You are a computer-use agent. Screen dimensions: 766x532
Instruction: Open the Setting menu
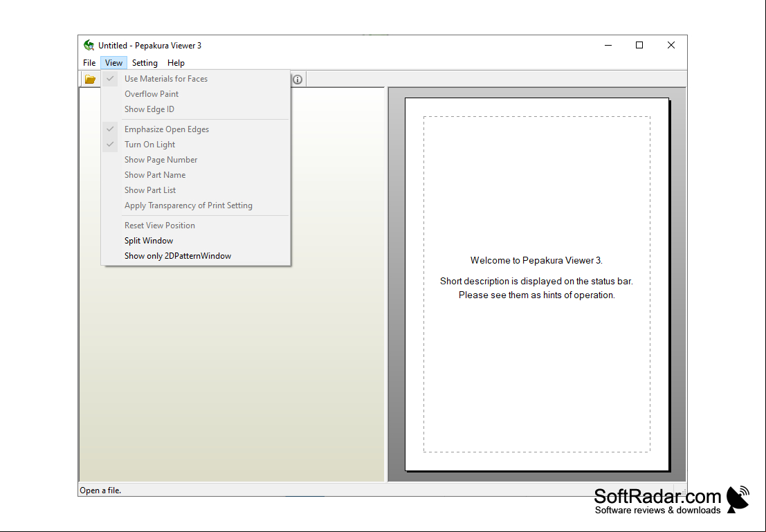coord(145,62)
